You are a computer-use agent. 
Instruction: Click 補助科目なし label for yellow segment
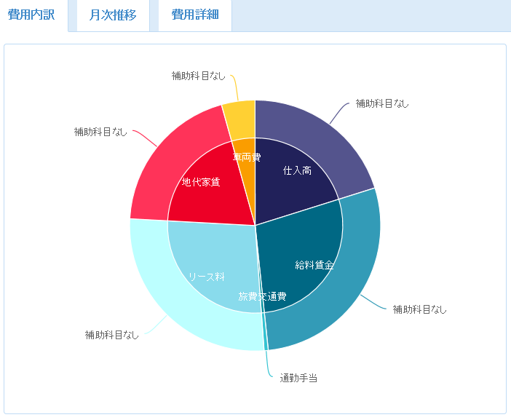pos(199,76)
